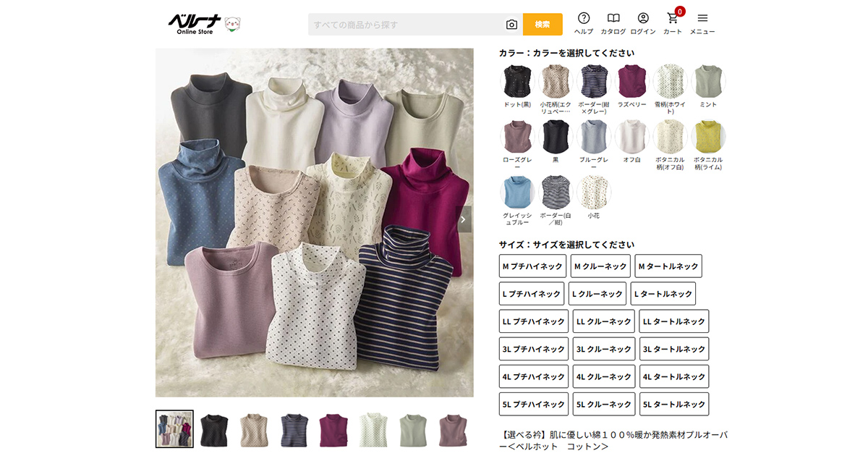
Task: View the navy striped top thumbnail
Action: click(x=294, y=429)
